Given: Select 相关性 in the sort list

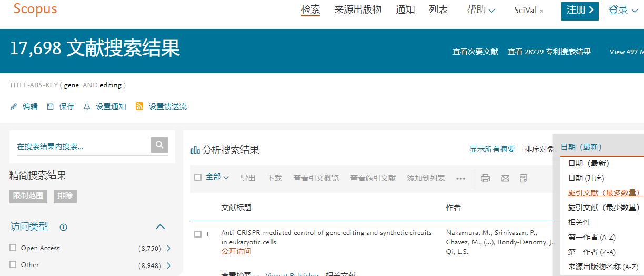Looking at the screenshot, I should point(579,222).
